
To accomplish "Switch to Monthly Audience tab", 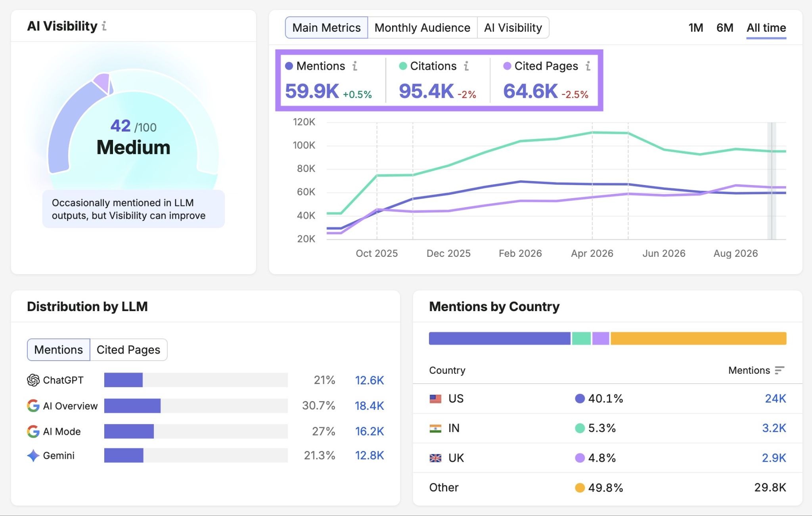I will 422,28.
